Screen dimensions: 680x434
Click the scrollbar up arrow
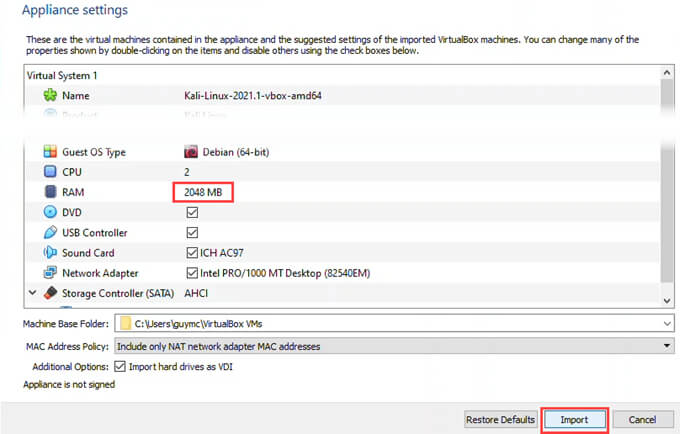[x=667, y=73]
